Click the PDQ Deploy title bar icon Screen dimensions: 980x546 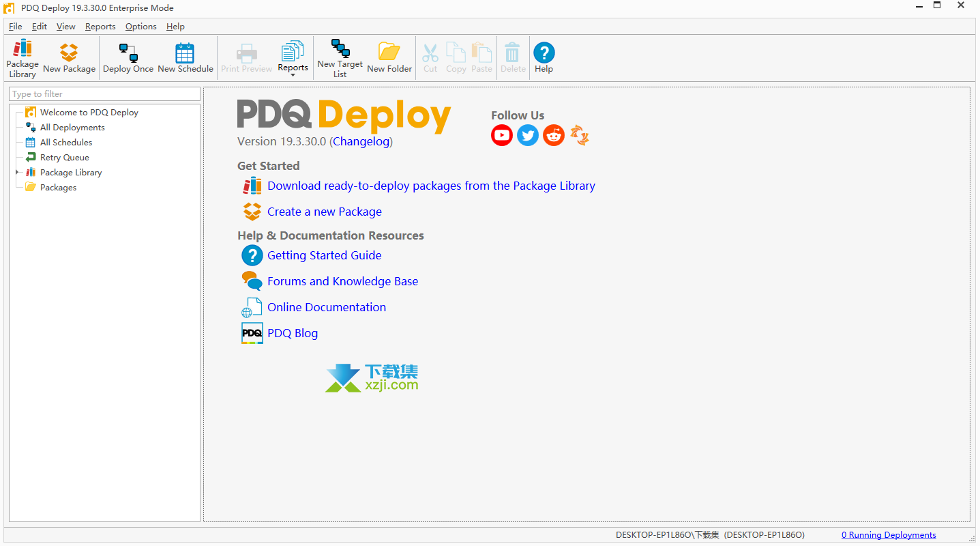[9, 8]
